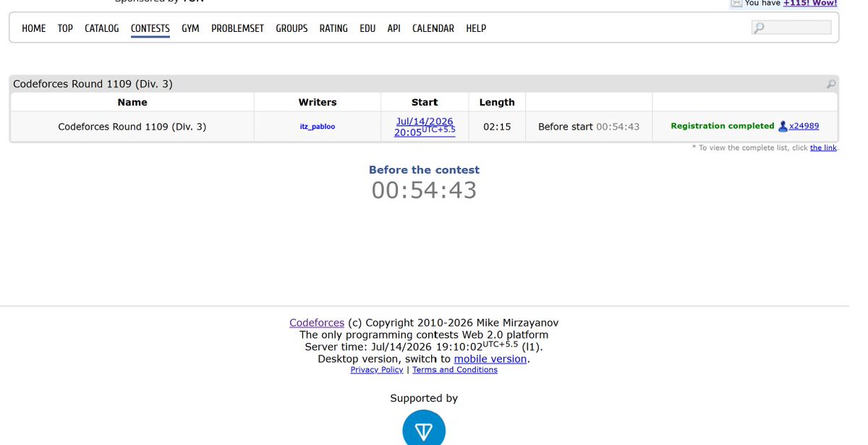
Task: Open the PROBLEMSET menu item
Action: click(238, 28)
